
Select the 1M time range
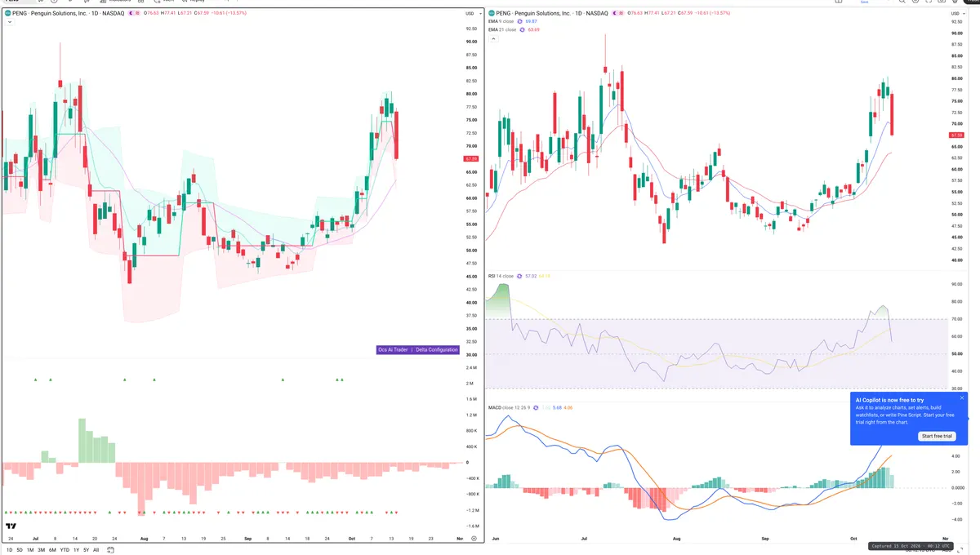(x=30, y=550)
